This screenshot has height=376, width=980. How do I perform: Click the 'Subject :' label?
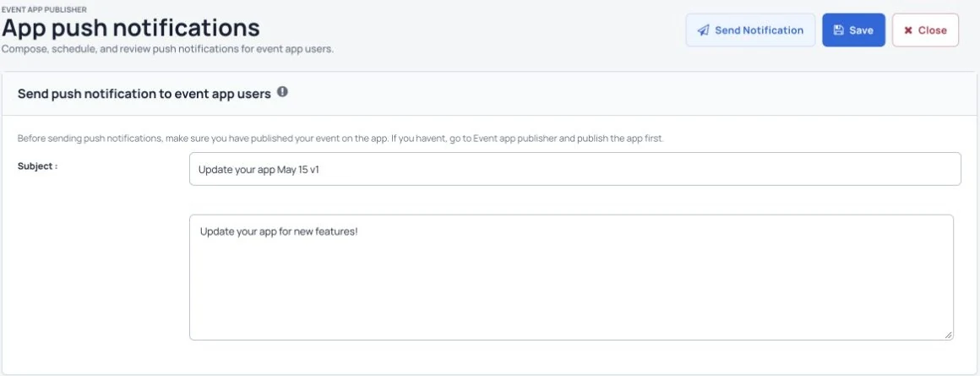[x=37, y=166]
